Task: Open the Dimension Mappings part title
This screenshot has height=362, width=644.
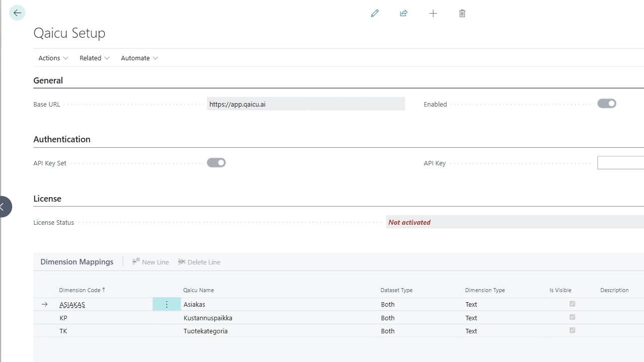Action: [77, 262]
